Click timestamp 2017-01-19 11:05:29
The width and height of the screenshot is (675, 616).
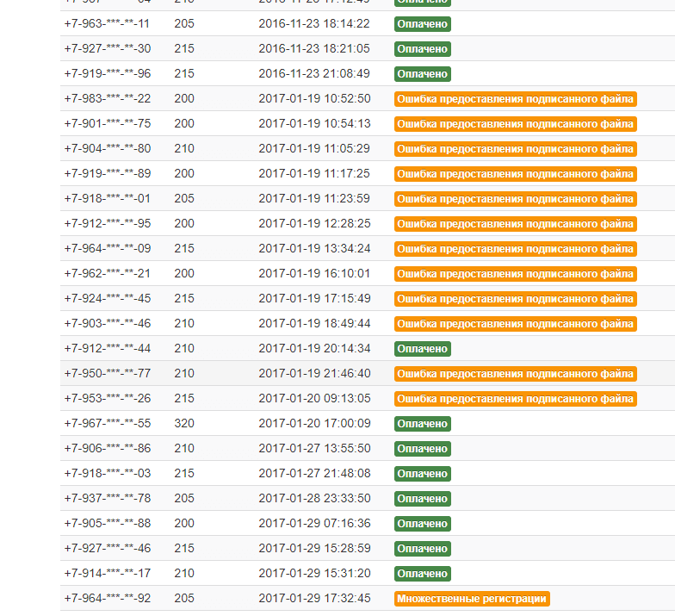click(x=314, y=149)
